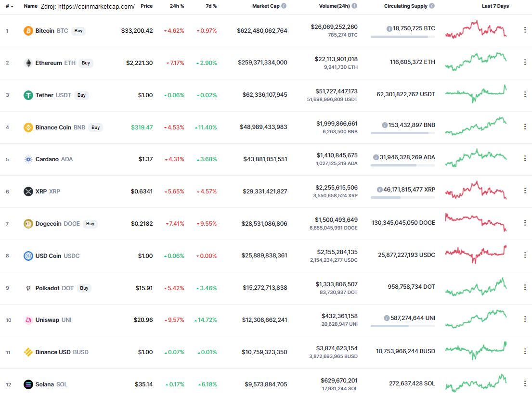Click XRP circulating supply progress bar
The width and height of the screenshot is (532, 396).
[402, 197]
